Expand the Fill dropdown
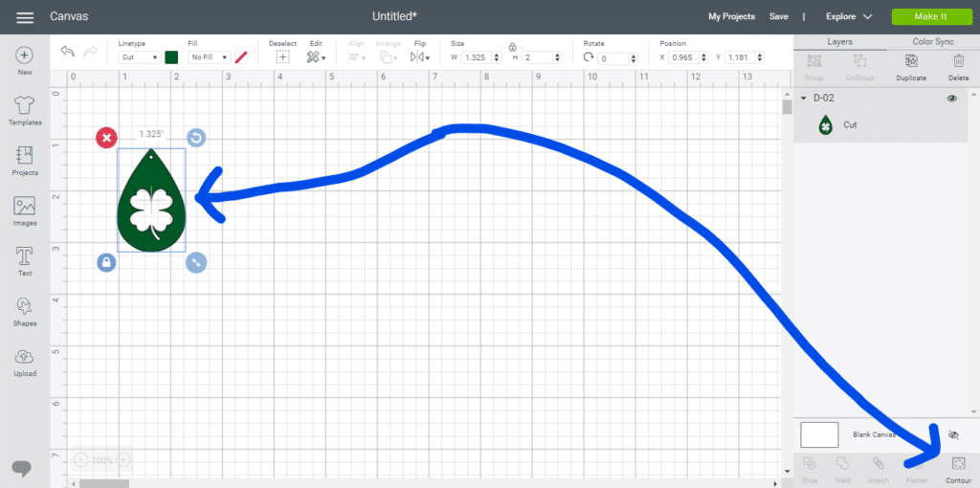 (209, 57)
